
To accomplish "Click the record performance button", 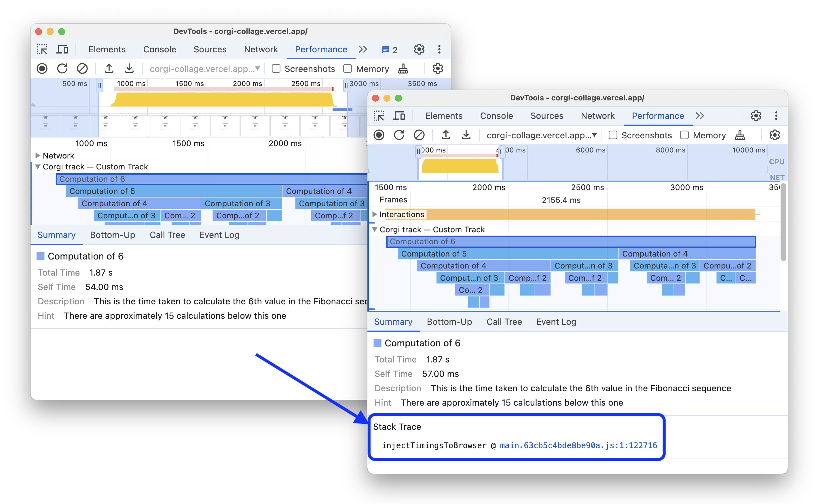I will click(44, 69).
